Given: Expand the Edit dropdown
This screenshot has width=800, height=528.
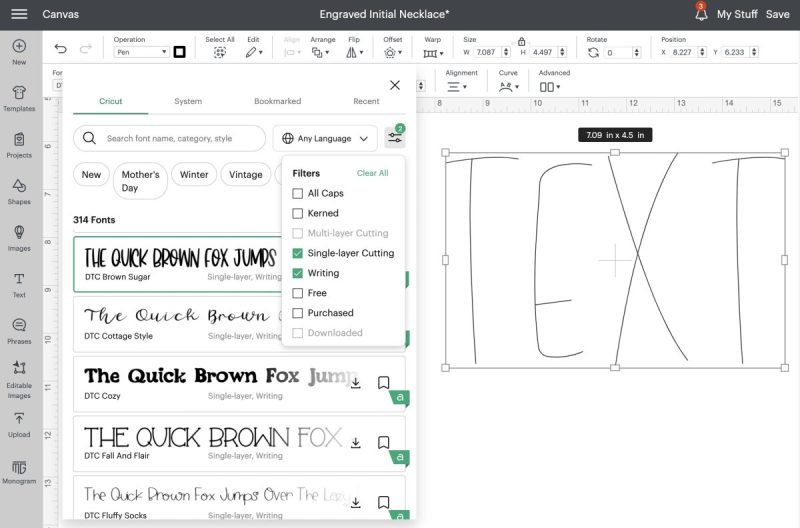Looking at the screenshot, I should 254,52.
